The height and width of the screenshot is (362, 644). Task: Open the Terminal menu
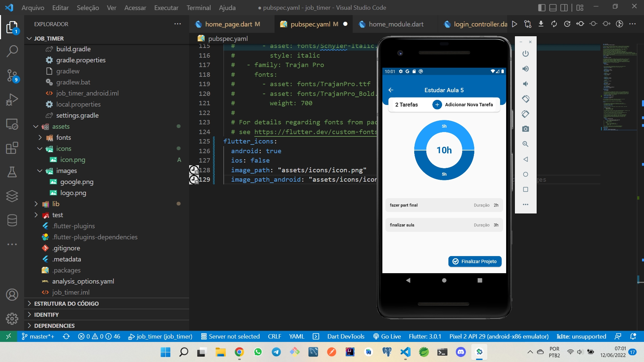[199, 7]
